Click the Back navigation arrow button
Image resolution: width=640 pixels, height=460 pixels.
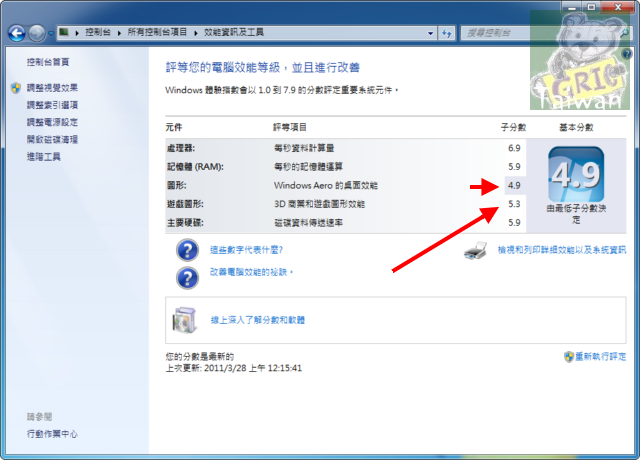coord(17,33)
